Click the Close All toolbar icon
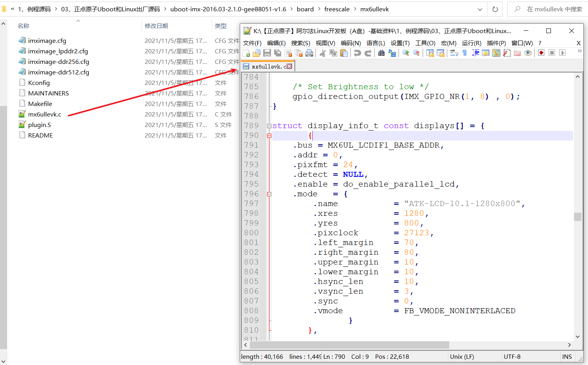 click(x=299, y=53)
